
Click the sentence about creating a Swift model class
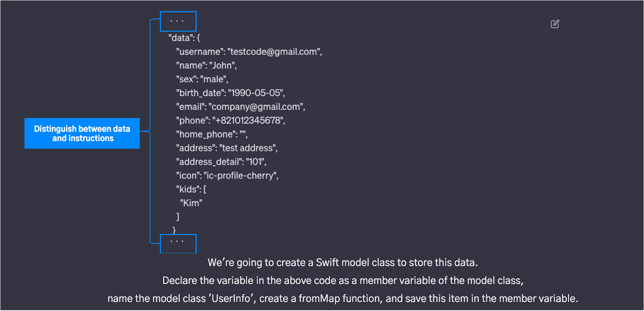coord(343,263)
